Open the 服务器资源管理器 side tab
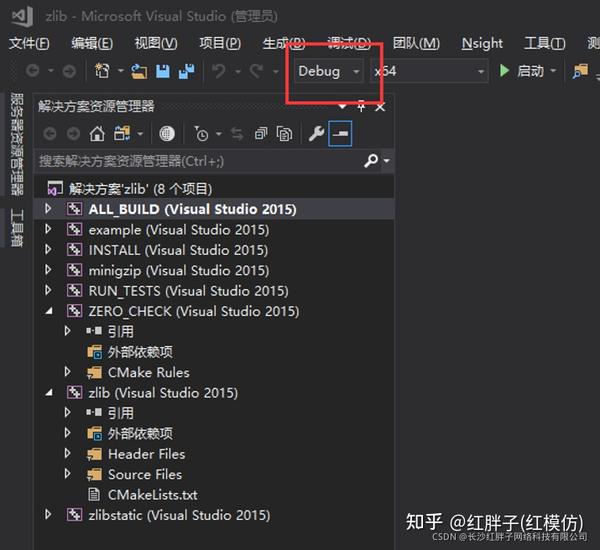The width and height of the screenshot is (600, 550). click(17, 144)
